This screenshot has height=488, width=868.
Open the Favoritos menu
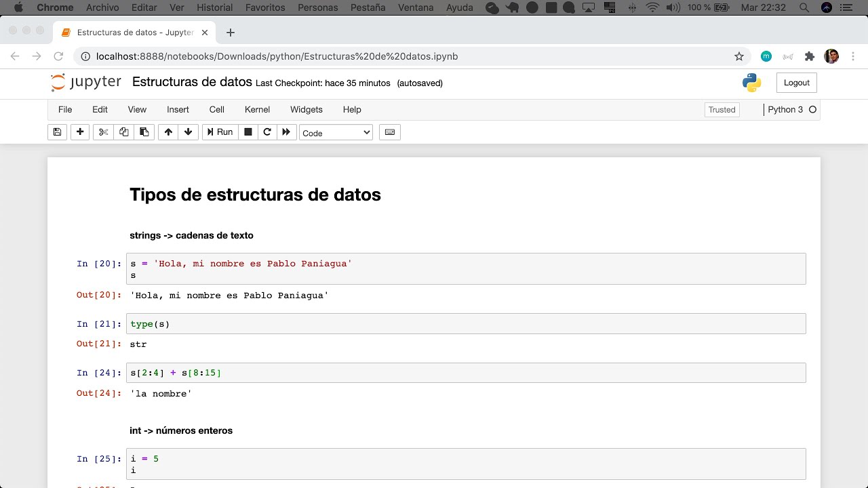point(265,7)
